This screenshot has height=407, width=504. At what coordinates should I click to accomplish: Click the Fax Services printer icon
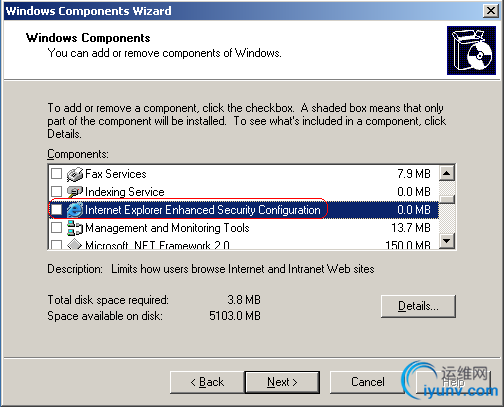click(x=75, y=174)
